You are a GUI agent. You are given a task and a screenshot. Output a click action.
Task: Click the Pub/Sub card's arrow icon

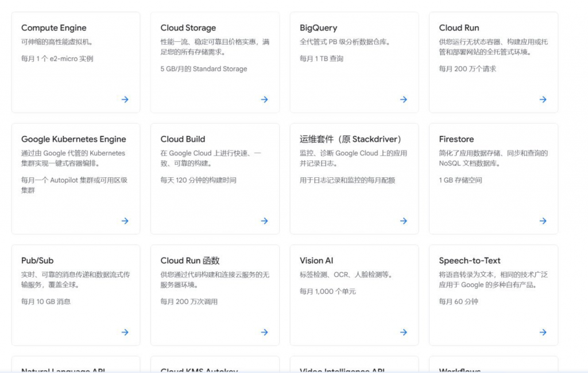pos(125,332)
